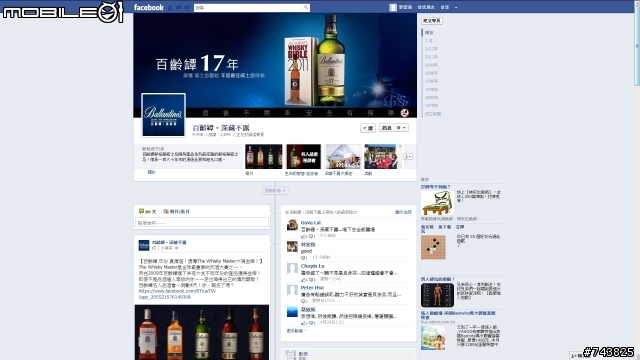Open the user profile avatar in top bar
The height and width of the screenshot is (360, 640).
coord(393,7)
